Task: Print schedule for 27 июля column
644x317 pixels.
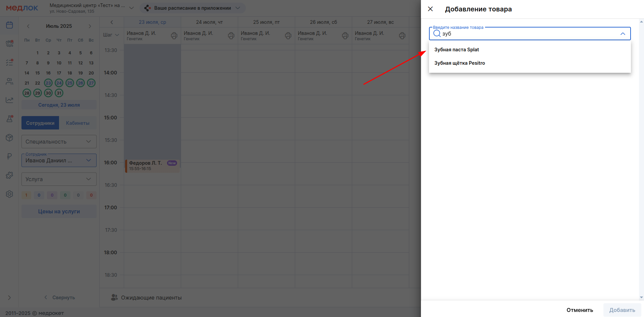Action: (402, 36)
